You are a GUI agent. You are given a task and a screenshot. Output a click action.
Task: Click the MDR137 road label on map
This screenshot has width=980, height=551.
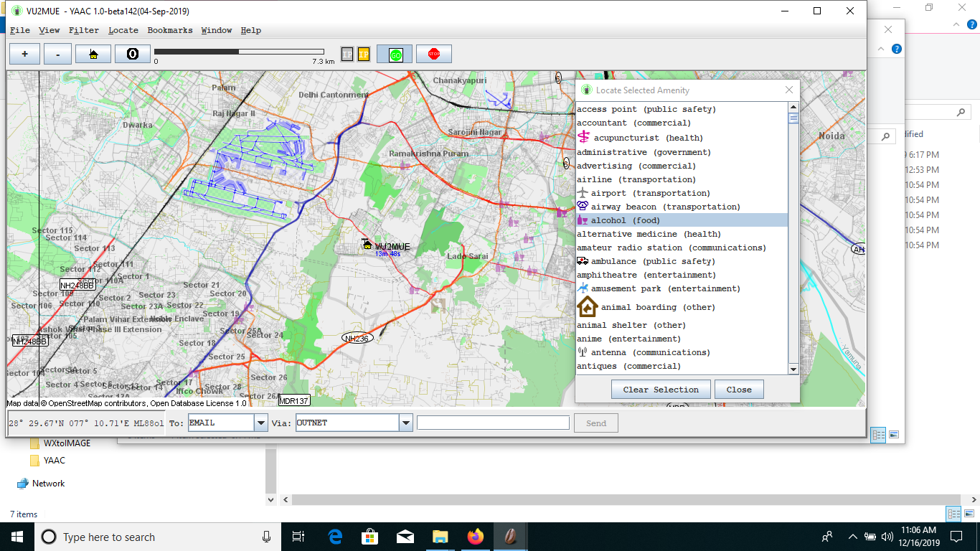tap(293, 401)
